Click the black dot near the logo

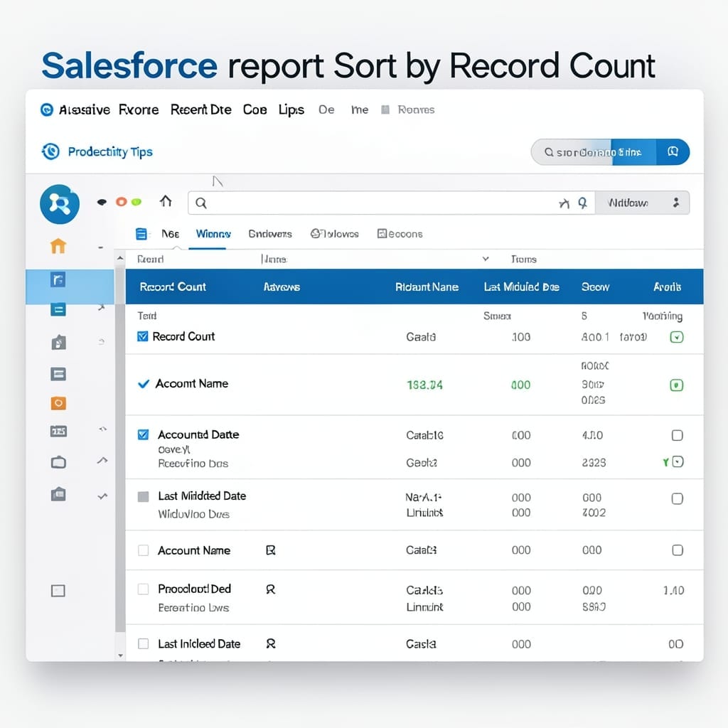click(102, 202)
